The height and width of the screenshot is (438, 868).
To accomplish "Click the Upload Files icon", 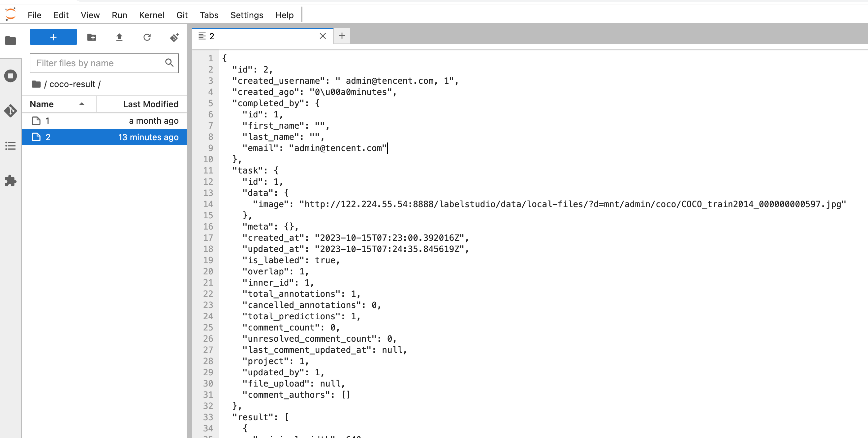I will 119,37.
